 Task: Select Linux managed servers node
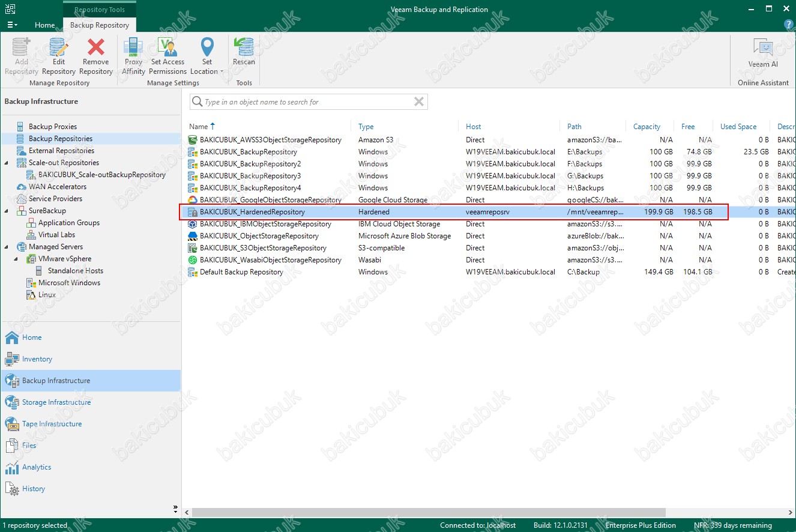47,295
